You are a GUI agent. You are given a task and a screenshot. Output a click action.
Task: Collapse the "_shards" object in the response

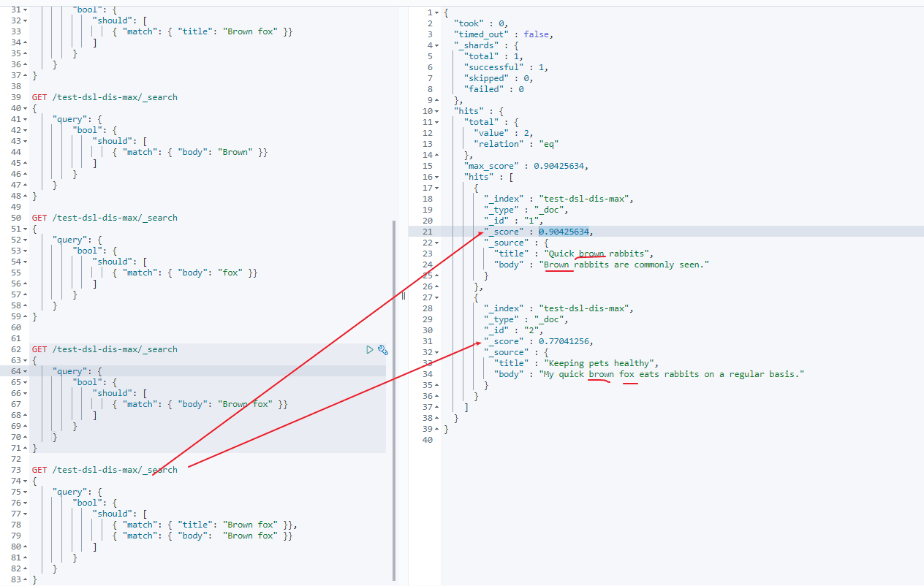[436, 45]
